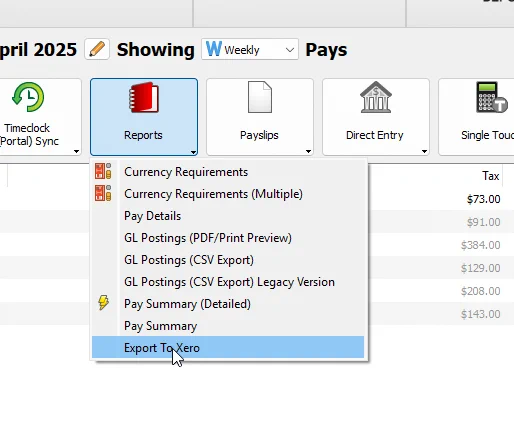Click the Payslips page icon

click(x=260, y=97)
